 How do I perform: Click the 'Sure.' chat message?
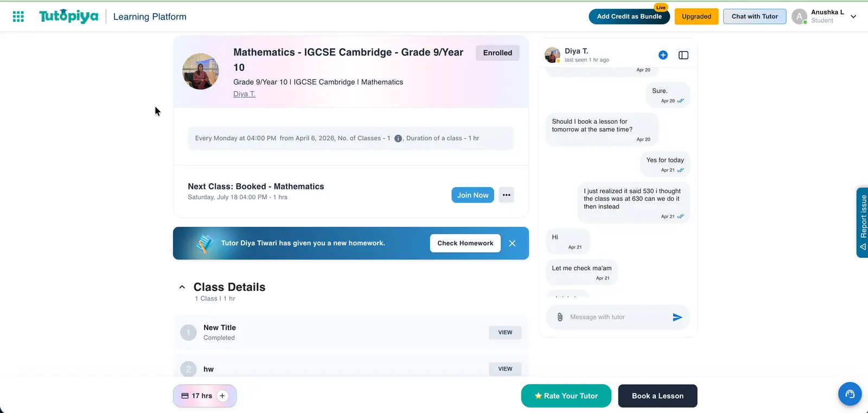(x=668, y=95)
